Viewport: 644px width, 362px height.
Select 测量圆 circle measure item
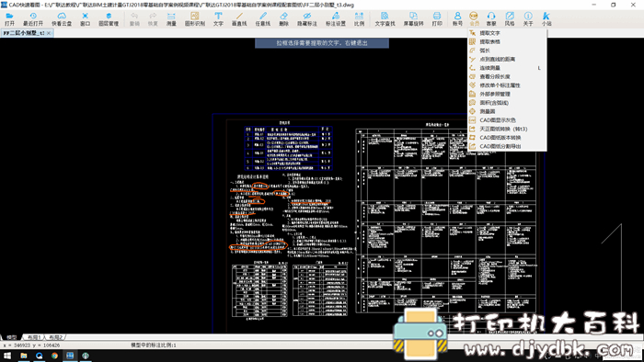pyautogui.click(x=507, y=111)
